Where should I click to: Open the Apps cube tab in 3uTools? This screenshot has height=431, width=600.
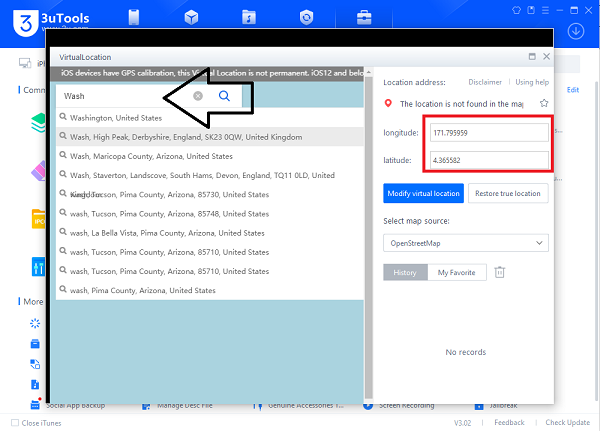tap(191, 17)
